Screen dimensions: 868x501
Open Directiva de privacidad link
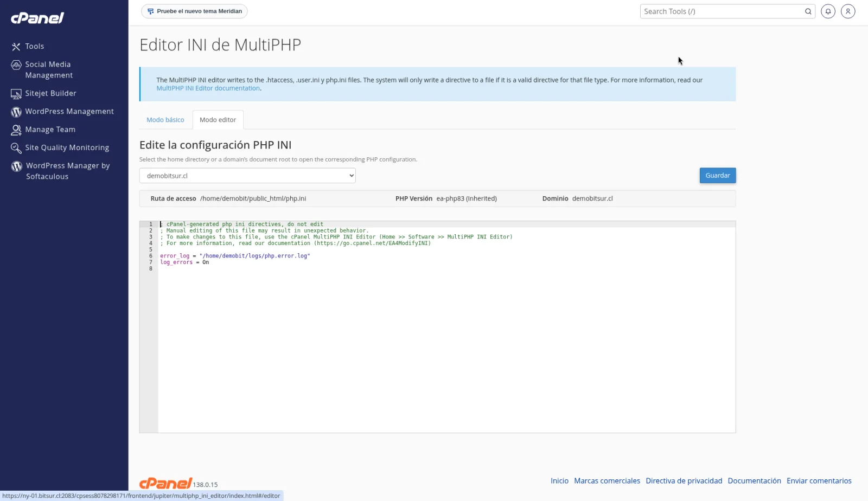[x=684, y=481]
